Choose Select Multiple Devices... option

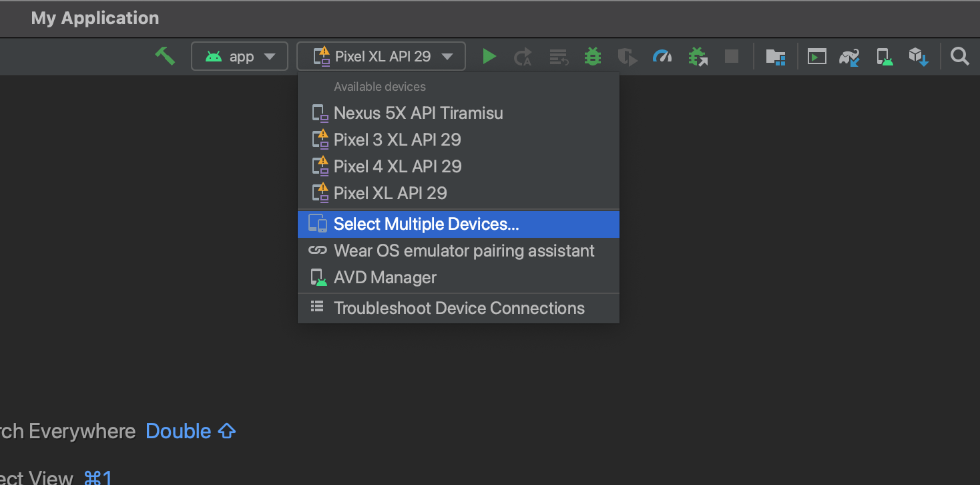pyautogui.click(x=459, y=224)
